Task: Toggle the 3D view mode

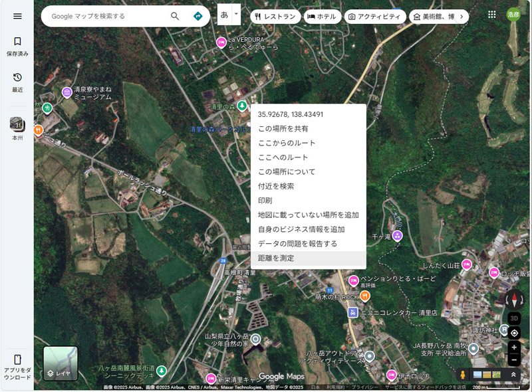Action: (x=513, y=318)
